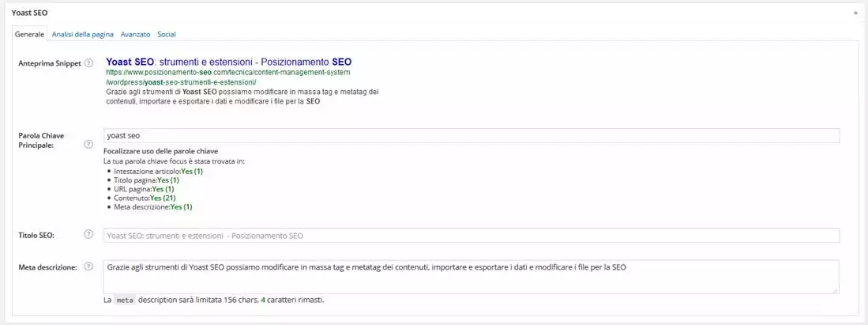Open the Avanzato tab
This screenshot has height=325, width=868.
pos(135,34)
